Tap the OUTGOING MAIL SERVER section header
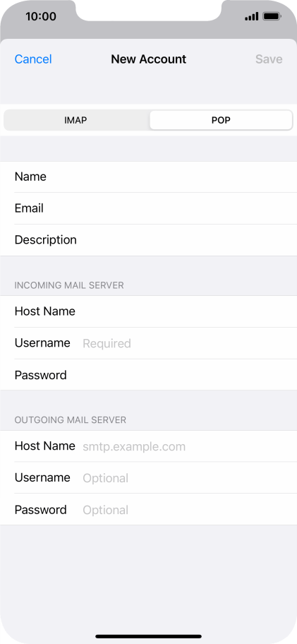The height and width of the screenshot is (644, 297). coord(70,419)
